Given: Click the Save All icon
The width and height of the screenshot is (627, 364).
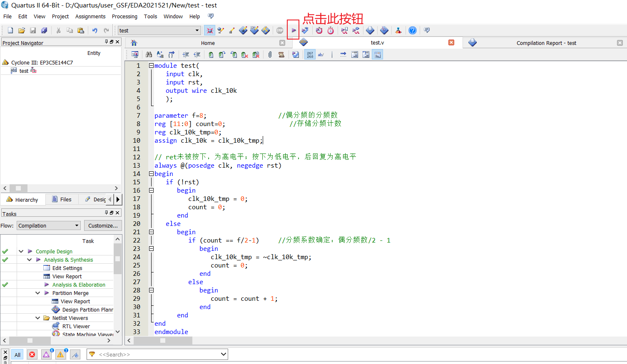Looking at the screenshot, I should pos(44,30).
